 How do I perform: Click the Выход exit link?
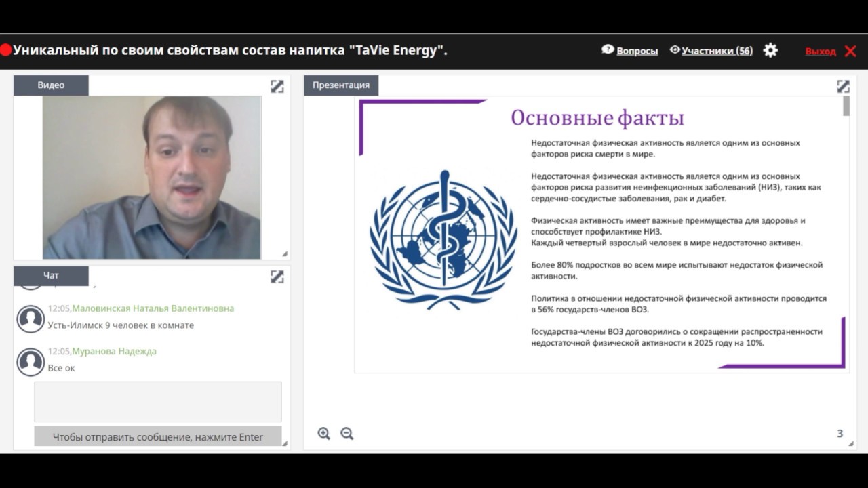pos(821,51)
